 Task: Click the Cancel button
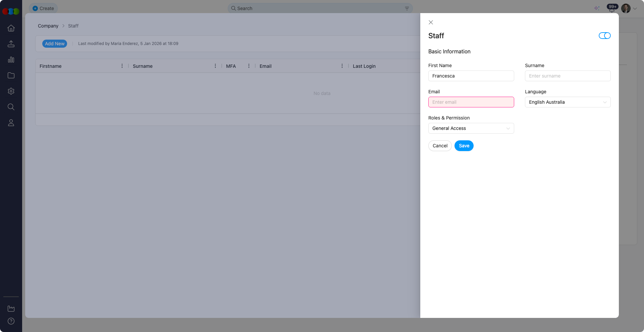[440, 146]
